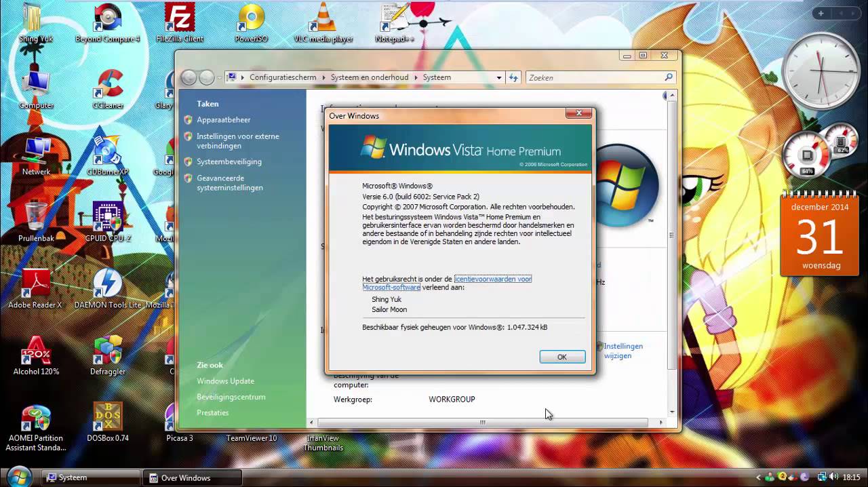
Task: Open the Prullenbak recycle bin
Action: pyautogui.click(x=36, y=222)
